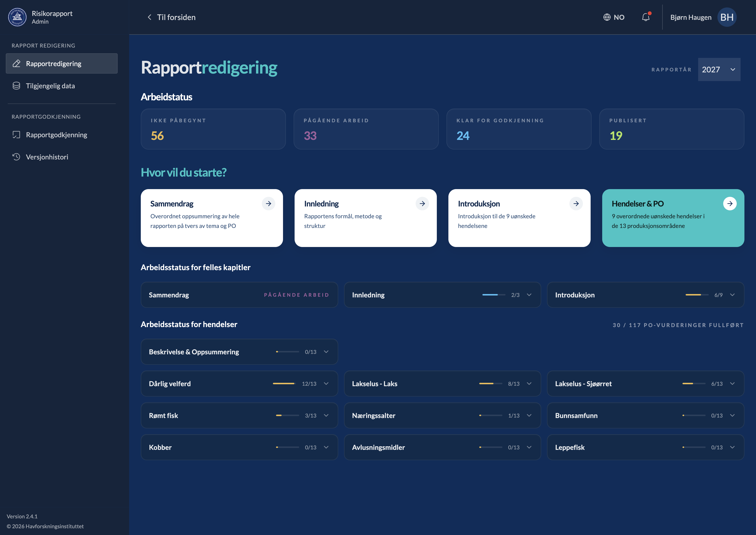Screen dimensions: 756x535
Task: Click the Introduksjon 6/9 progress bar
Action: tap(697, 295)
